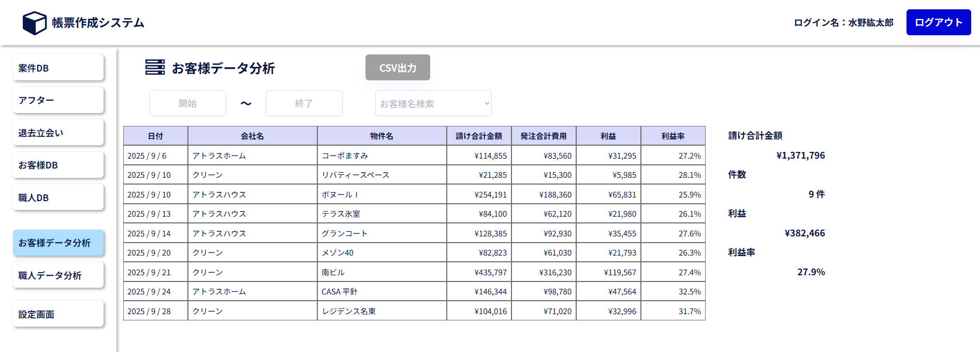The image size is (980, 352).
Task: Open 案件DB in the sidebar
Action: click(58, 68)
